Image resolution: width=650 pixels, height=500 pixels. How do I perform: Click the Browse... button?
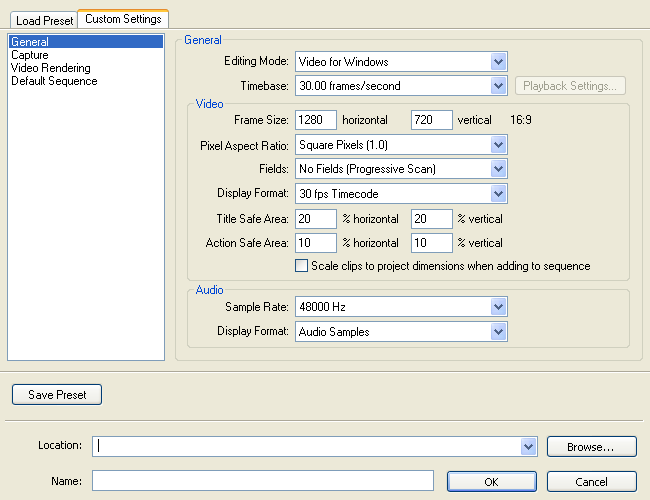(x=592, y=447)
